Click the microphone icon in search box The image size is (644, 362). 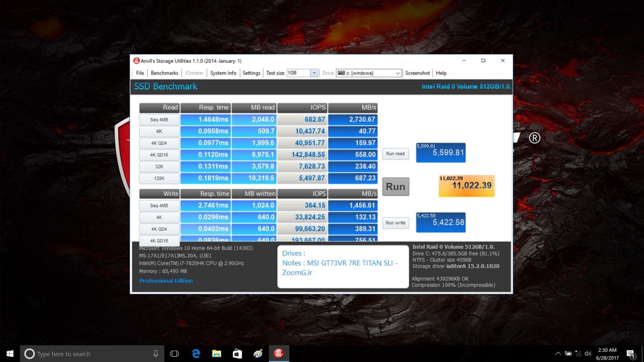click(x=156, y=354)
